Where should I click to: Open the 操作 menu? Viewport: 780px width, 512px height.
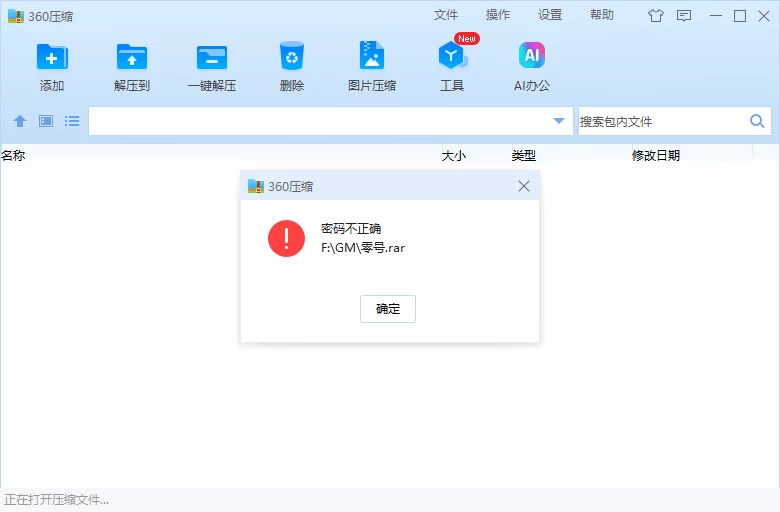[498, 15]
